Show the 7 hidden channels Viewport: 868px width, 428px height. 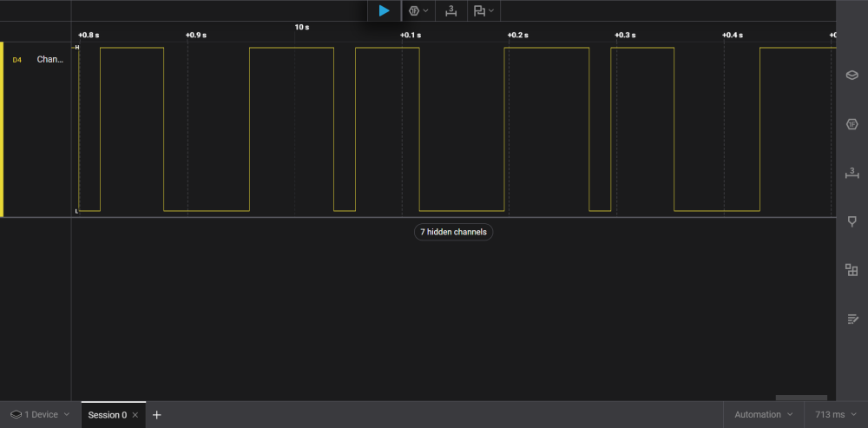click(453, 232)
